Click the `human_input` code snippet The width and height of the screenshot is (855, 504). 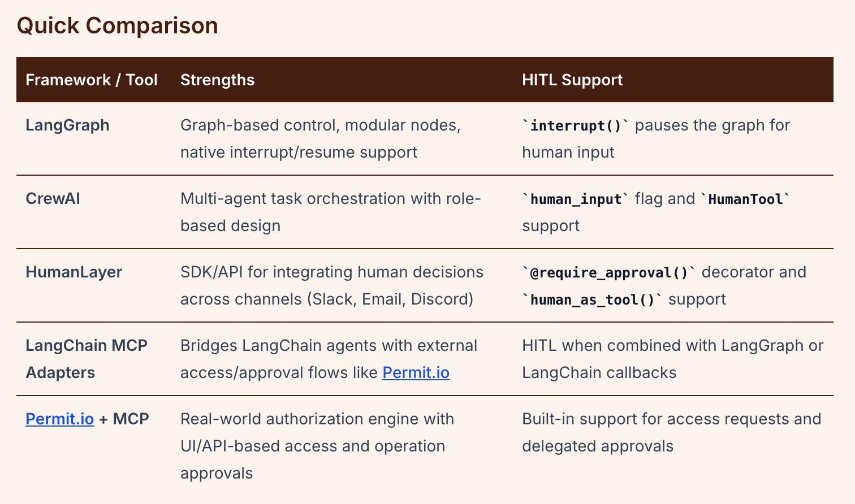coord(576,199)
